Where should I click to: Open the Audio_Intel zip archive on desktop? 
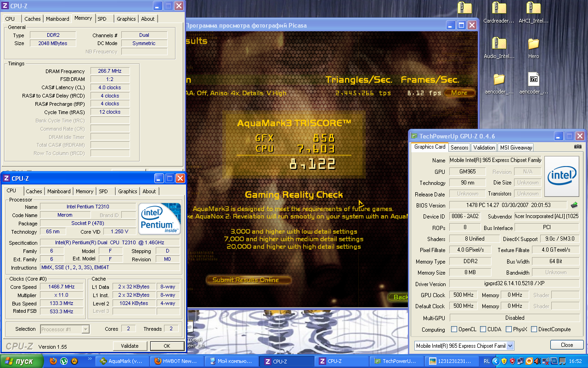pyautogui.click(x=499, y=48)
